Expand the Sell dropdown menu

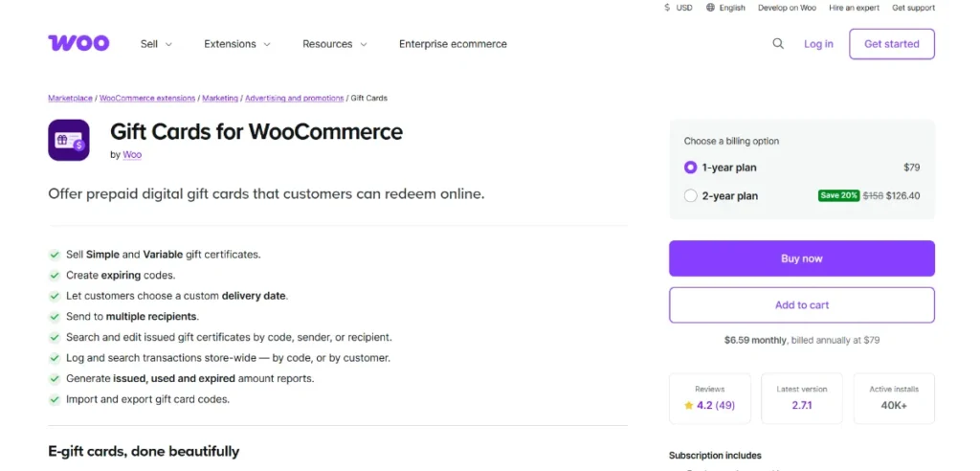(156, 44)
